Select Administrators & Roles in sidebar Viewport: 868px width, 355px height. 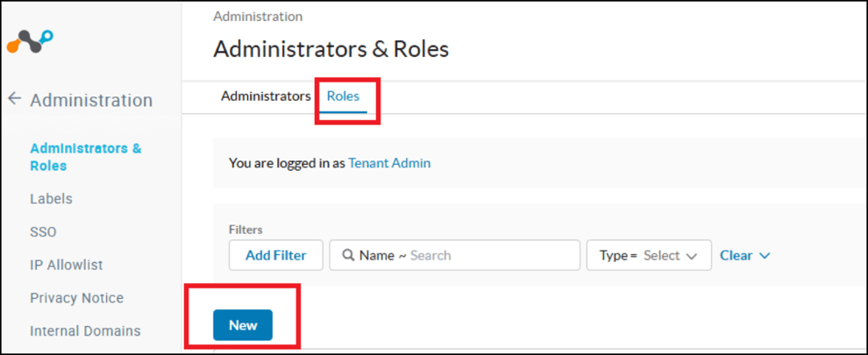[x=85, y=157]
